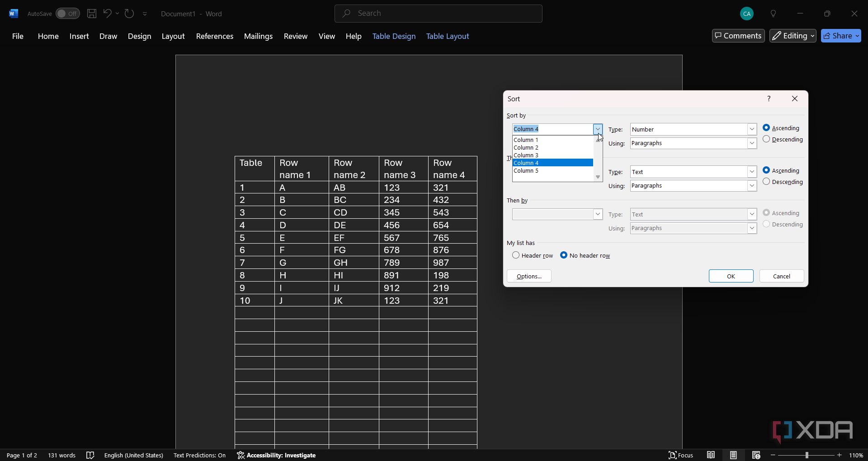Close the Sort dialog
The height and width of the screenshot is (461, 868).
(x=795, y=99)
